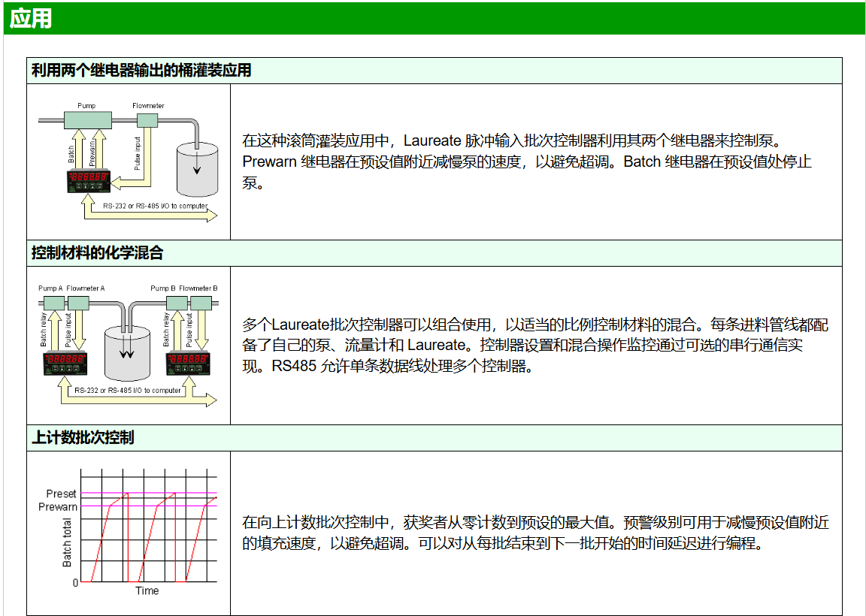Screen dimensions: 866x616
Task: Click the mixing tank in second diagram
Action: coord(127,353)
